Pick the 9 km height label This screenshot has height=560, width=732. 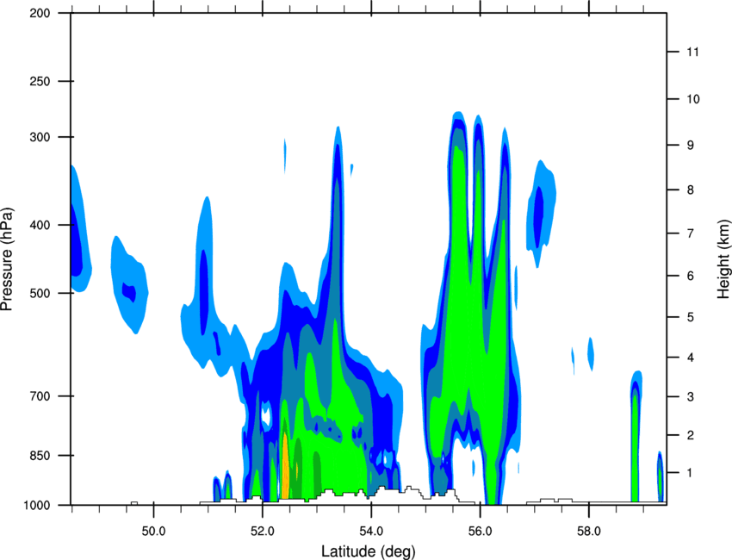pos(690,146)
